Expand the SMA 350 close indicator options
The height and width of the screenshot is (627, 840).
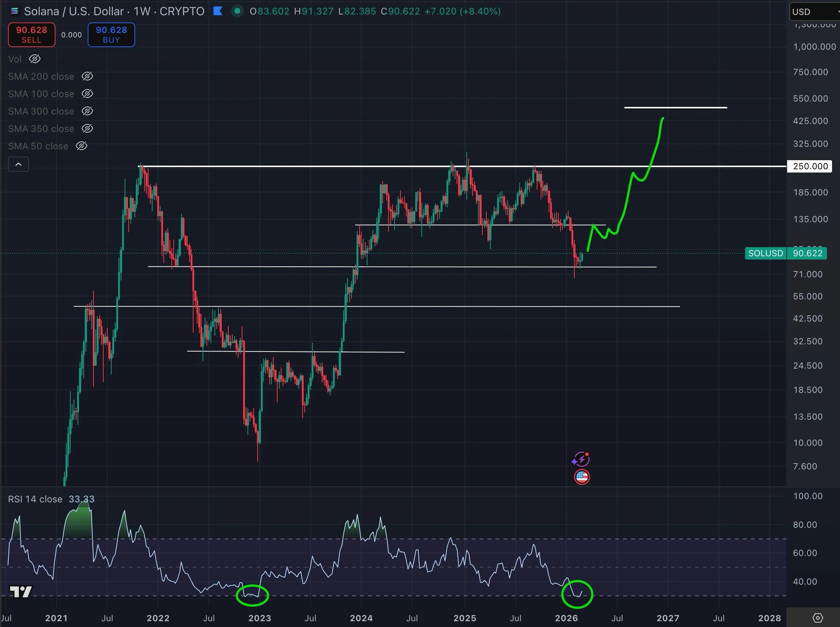[x=87, y=128]
